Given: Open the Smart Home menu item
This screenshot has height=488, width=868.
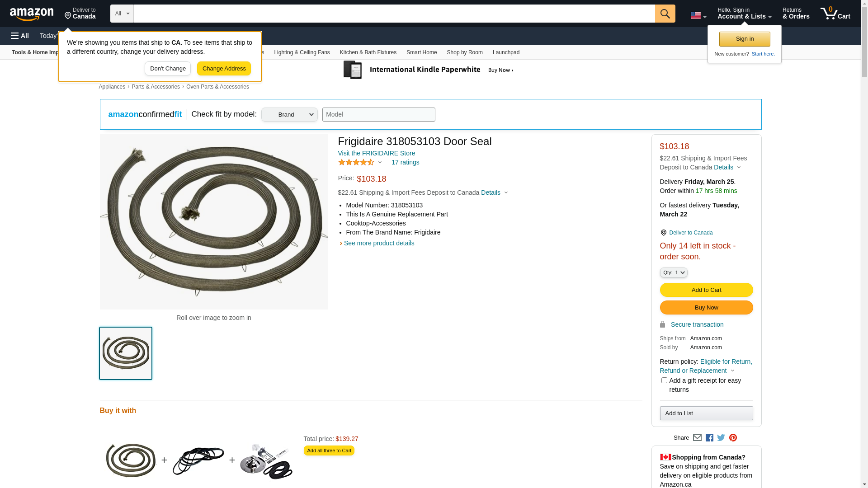Looking at the screenshot, I should 422,52.
